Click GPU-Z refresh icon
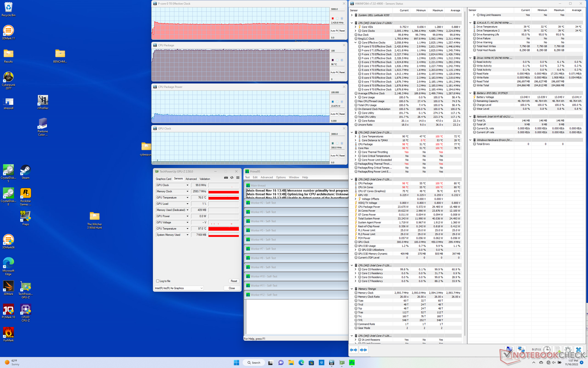Screen dimensions: 588x368 tap(232, 178)
